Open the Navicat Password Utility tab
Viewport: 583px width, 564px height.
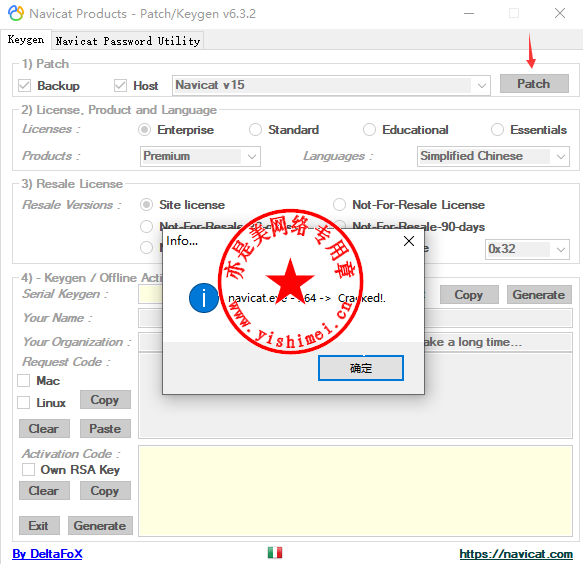tap(128, 41)
